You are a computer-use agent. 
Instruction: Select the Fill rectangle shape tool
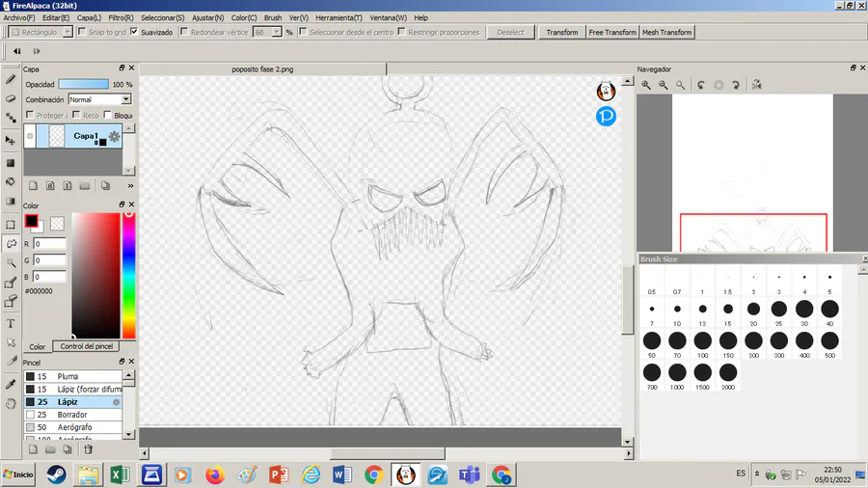click(x=11, y=163)
